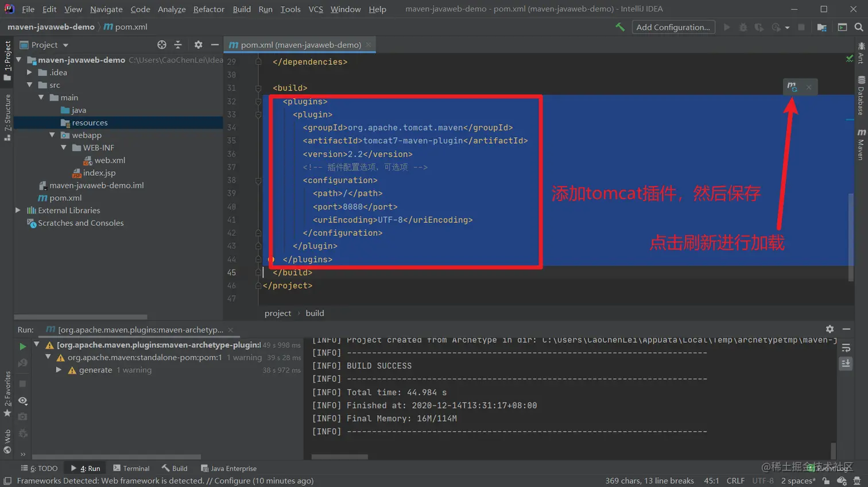868x487 pixels.
Task: Click the Build Project hammer icon
Action: point(620,27)
